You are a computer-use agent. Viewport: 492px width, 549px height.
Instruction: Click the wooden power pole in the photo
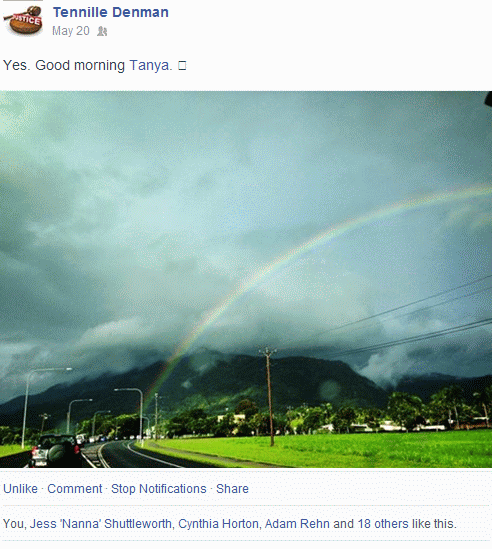tap(269, 397)
